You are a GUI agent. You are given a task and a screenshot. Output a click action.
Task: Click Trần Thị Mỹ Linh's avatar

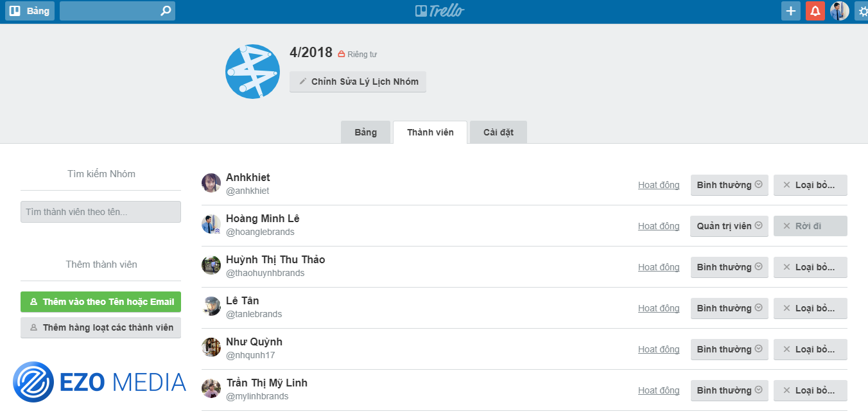pos(211,388)
